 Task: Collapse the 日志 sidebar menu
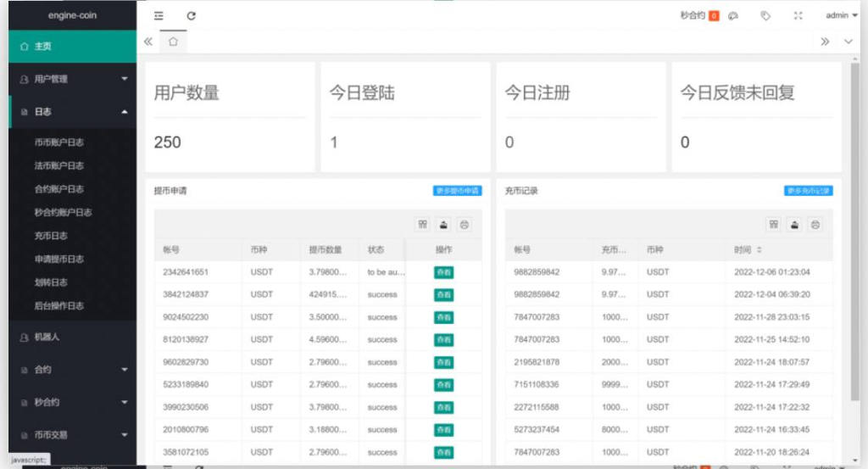pyautogui.click(x=73, y=112)
